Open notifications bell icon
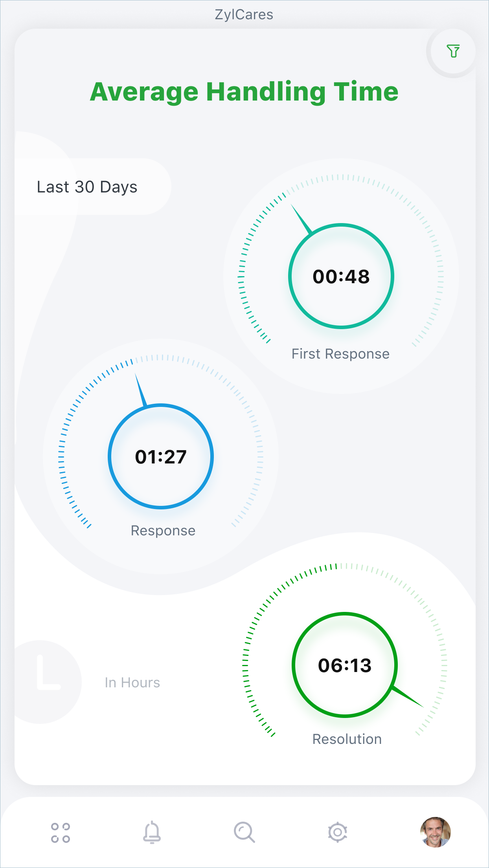 click(152, 832)
